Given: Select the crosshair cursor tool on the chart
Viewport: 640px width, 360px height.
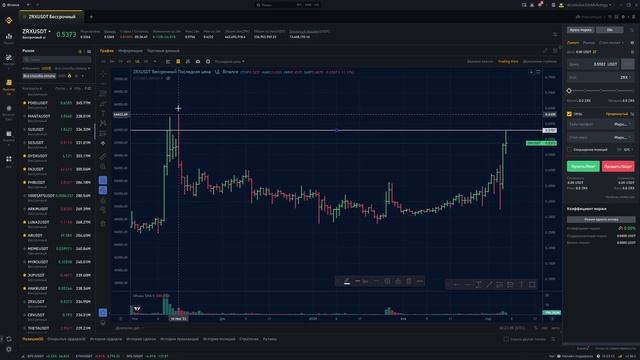Looking at the screenshot, I should coord(103,74).
